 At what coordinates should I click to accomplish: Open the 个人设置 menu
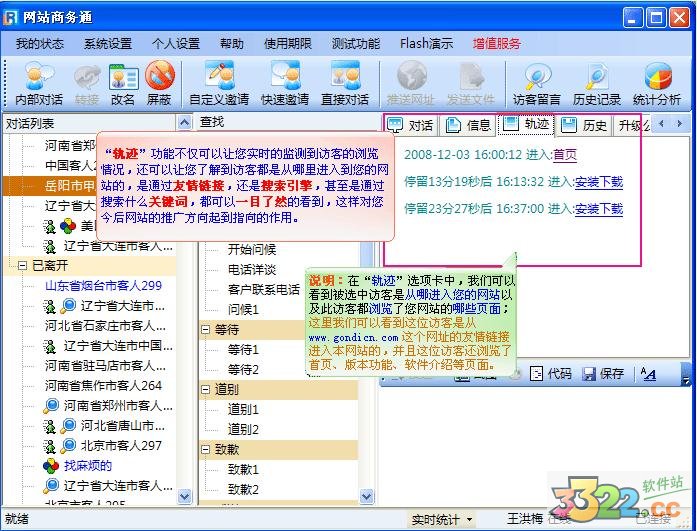tap(176, 44)
